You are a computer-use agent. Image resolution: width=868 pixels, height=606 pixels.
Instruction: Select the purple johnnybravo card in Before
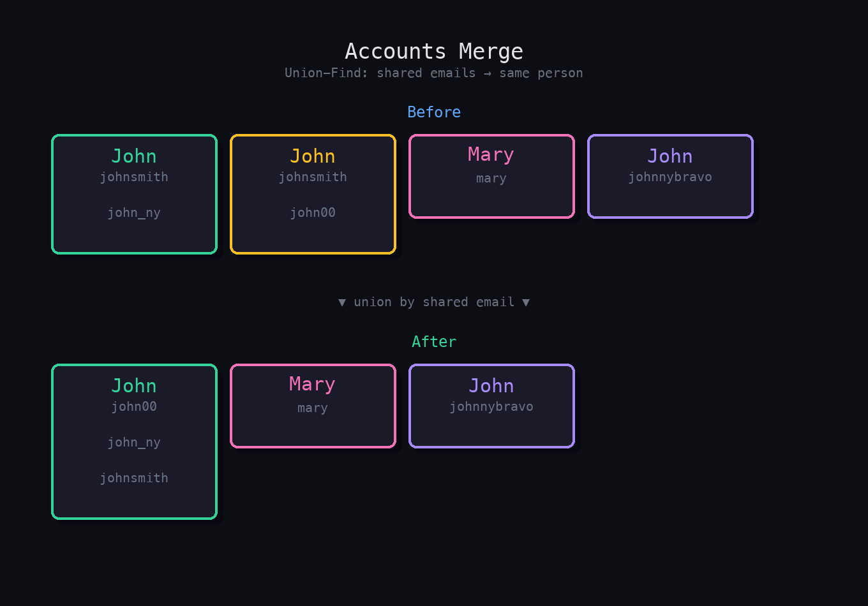click(670, 176)
